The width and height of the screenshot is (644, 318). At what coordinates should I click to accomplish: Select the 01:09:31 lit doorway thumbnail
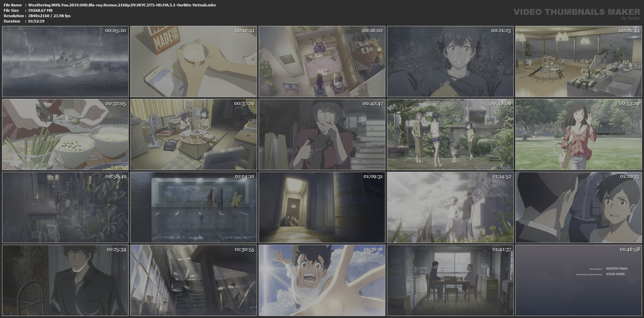322,207
